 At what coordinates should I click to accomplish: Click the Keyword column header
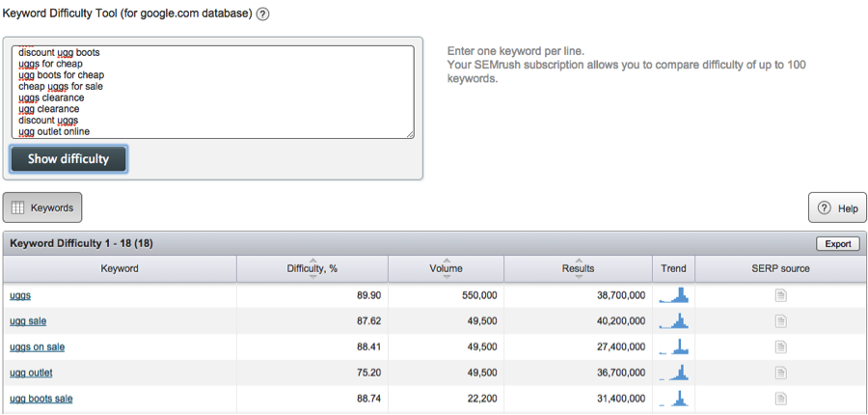pos(120,268)
